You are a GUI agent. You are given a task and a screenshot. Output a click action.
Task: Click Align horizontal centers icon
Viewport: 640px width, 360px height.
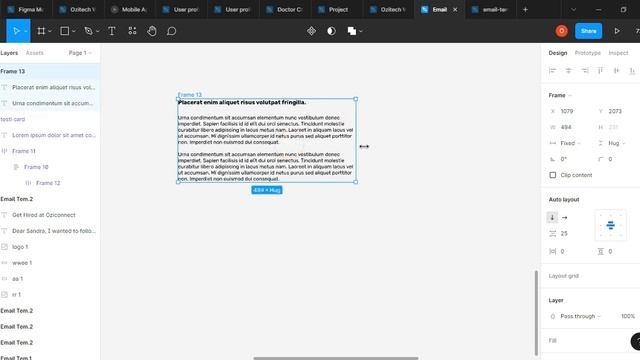coord(569,71)
